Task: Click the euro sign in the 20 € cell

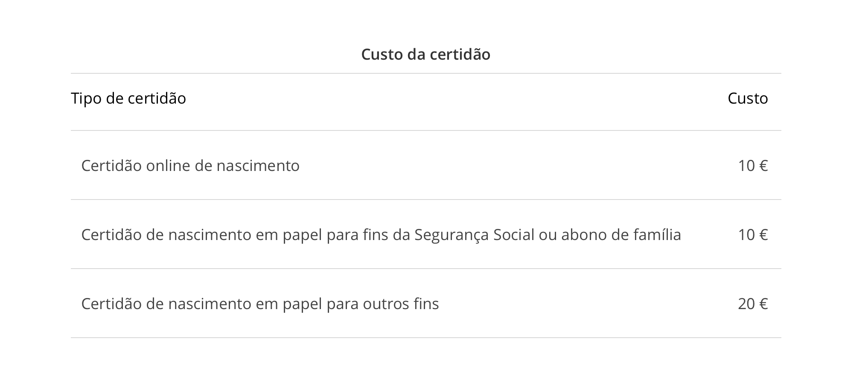Action: tap(763, 304)
